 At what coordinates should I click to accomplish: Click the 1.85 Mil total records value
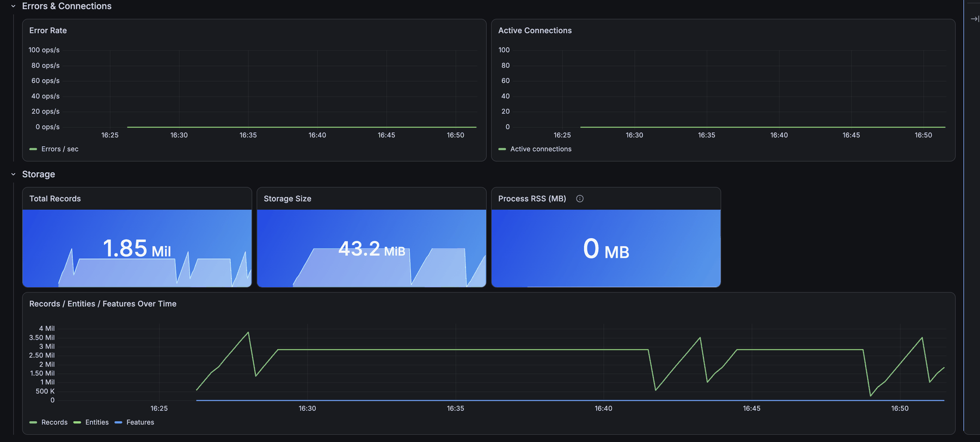[137, 249]
